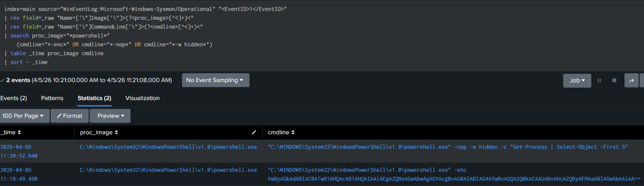Screen dimensions: 644x186
Task: Stop the search job
Action: click(x=614, y=80)
